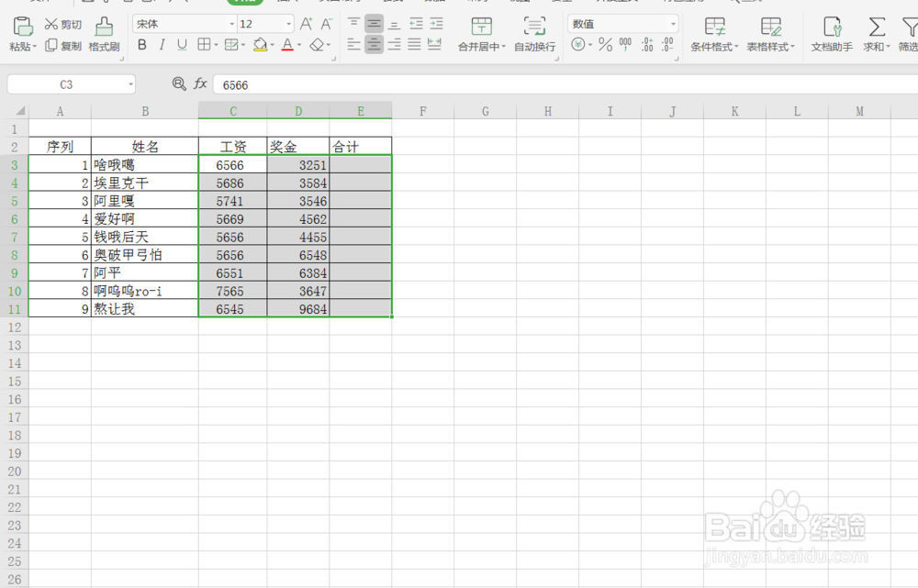Open Conditional Formatting (条件格式)
Image resolution: width=918 pixels, height=588 pixels.
(714, 34)
